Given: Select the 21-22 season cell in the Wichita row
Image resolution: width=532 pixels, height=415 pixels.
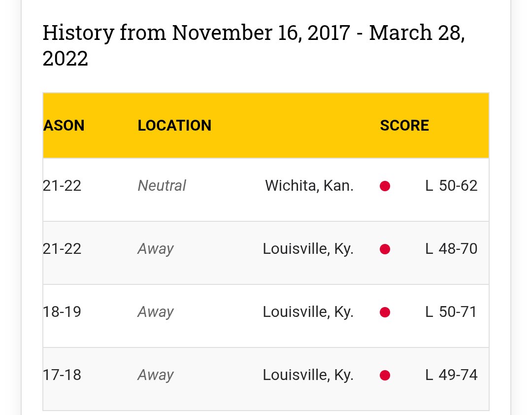Looking at the screenshot, I should (x=62, y=186).
